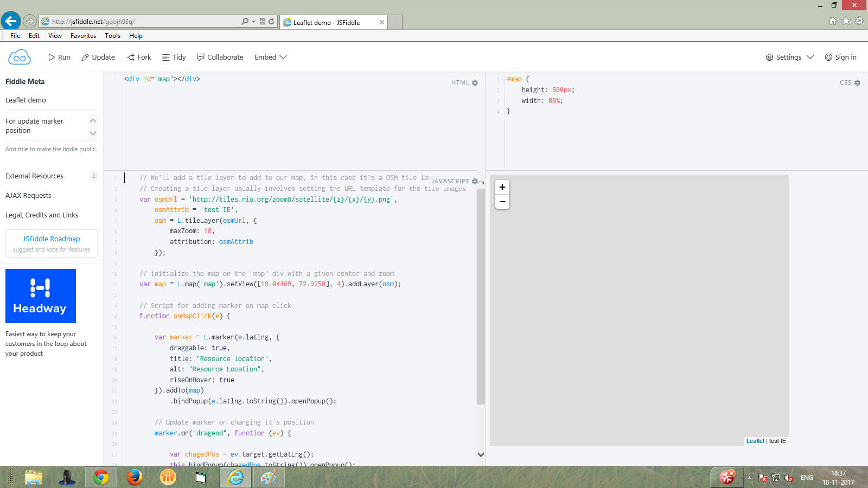Expand the External Resources section
Screen dimensions: 868x488
point(34,176)
